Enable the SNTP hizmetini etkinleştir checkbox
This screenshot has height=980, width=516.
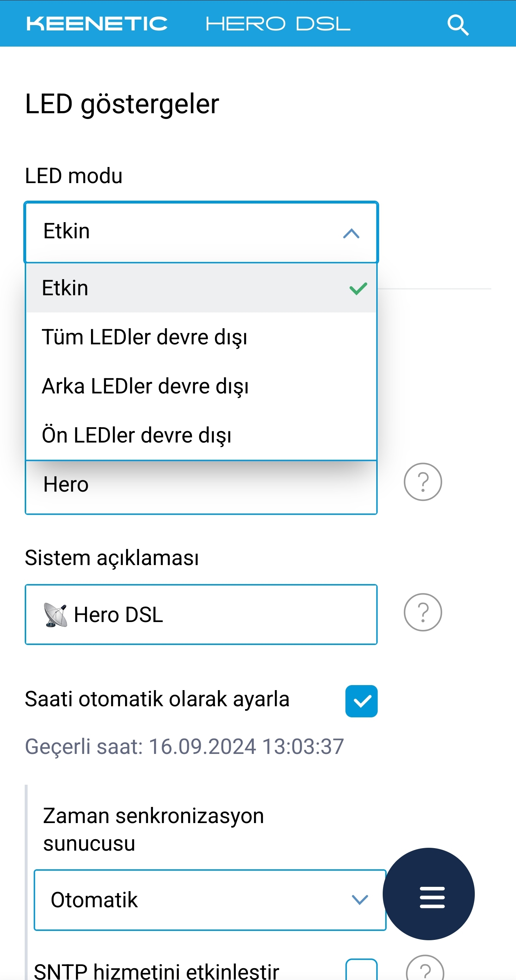pyautogui.click(x=361, y=969)
